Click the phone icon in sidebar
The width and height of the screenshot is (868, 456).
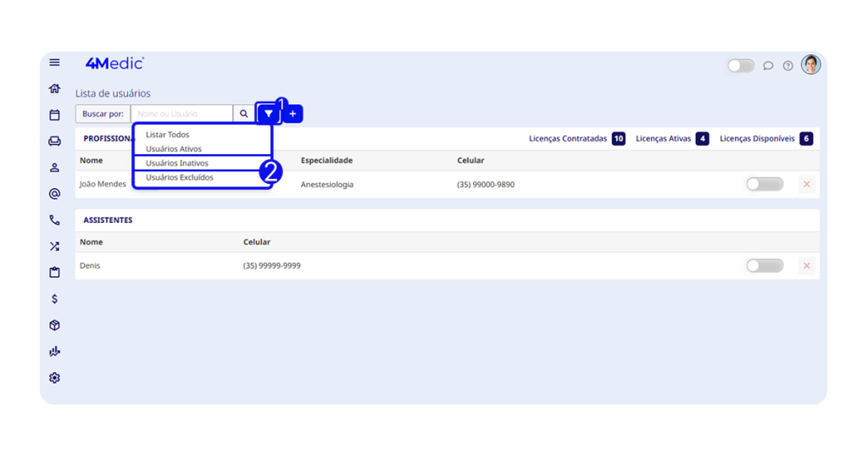tap(54, 220)
